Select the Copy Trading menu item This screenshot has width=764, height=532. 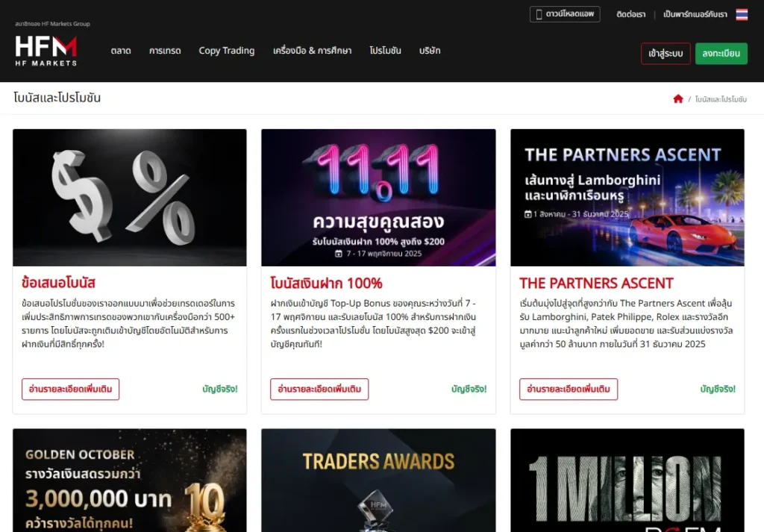[227, 51]
